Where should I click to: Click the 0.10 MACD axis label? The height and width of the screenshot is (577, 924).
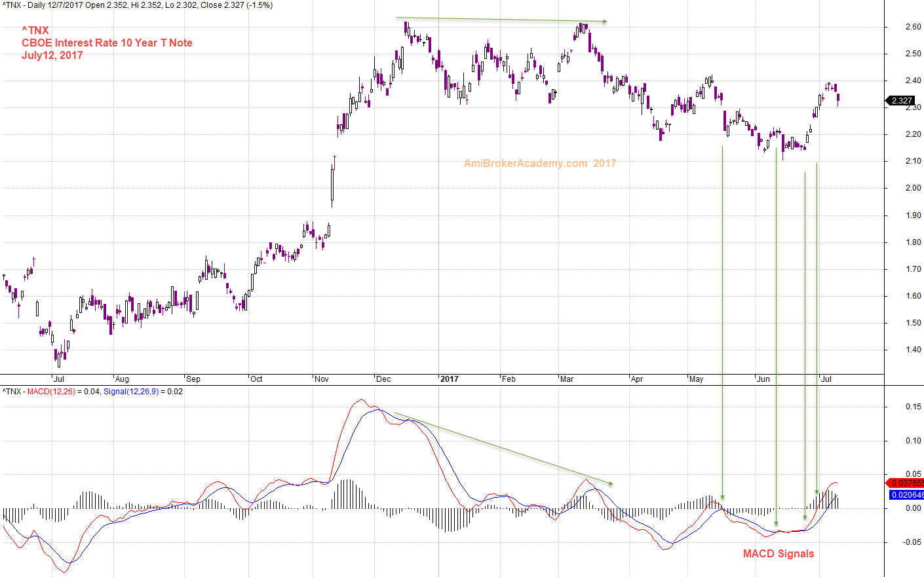click(x=913, y=441)
